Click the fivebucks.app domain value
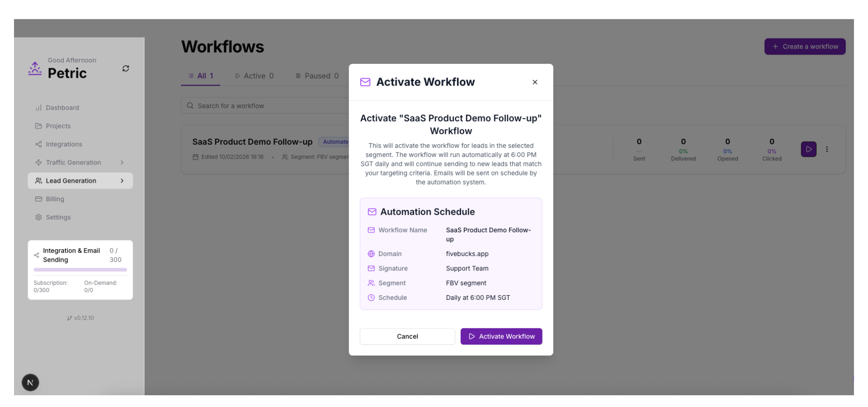Image resolution: width=868 pixels, height=407 pixels. point(467,254)
